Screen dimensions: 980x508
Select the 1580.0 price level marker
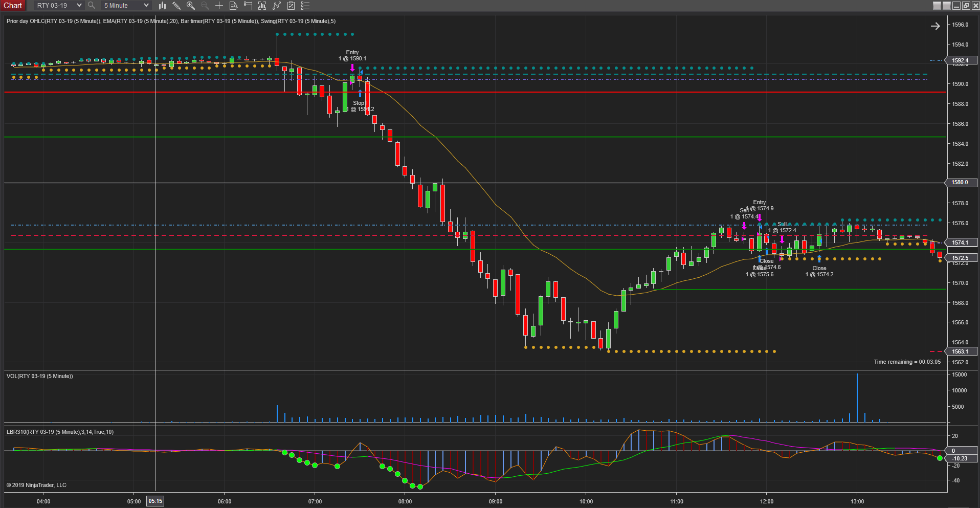[x=960, y=182]
